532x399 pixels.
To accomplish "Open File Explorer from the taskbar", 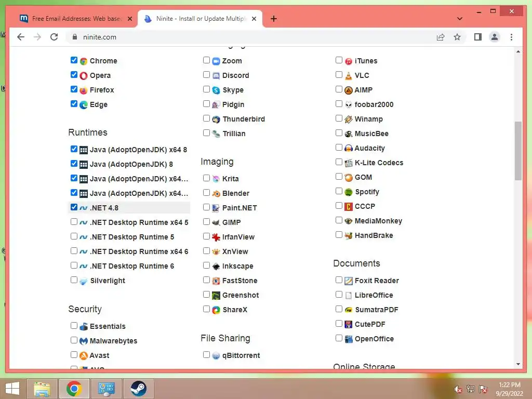I will tap(42, 389).
